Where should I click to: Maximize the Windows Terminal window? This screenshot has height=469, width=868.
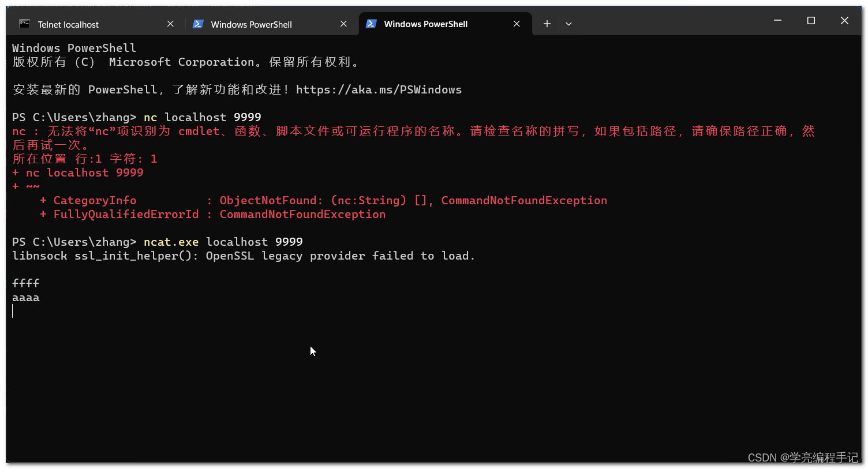click(x=811, y=21)
